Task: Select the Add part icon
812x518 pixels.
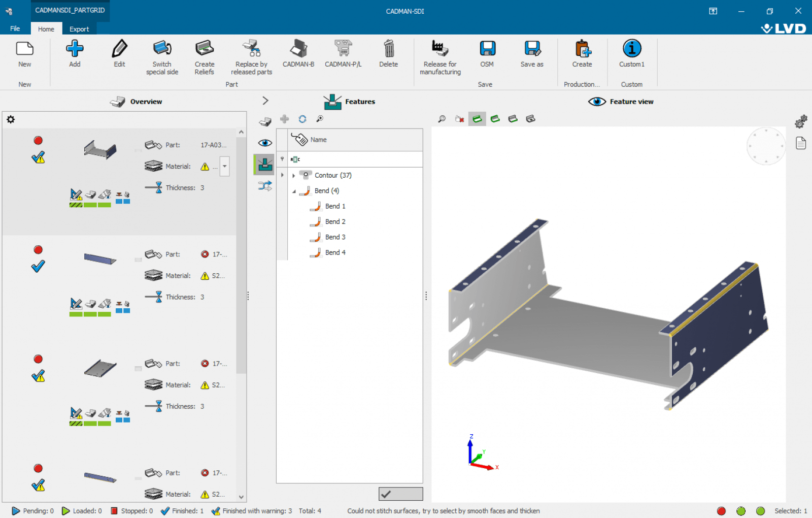Action: [75, 49]
